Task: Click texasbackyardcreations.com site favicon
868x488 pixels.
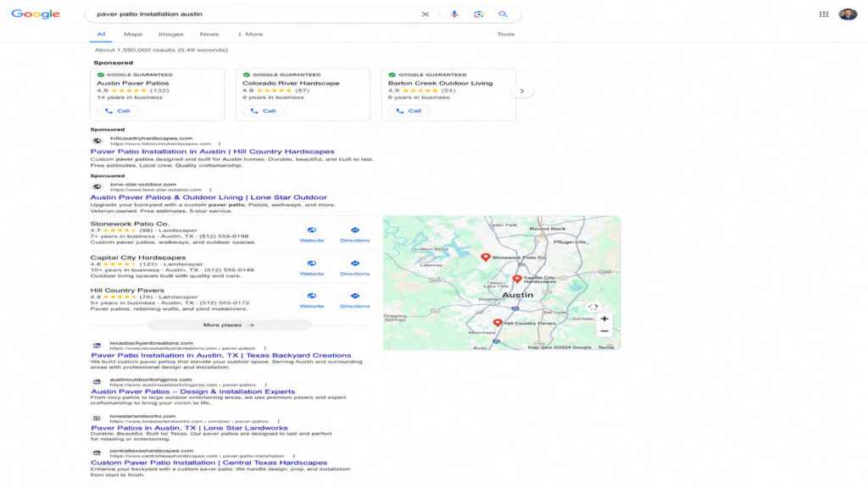Action: (x=97, y=346)
